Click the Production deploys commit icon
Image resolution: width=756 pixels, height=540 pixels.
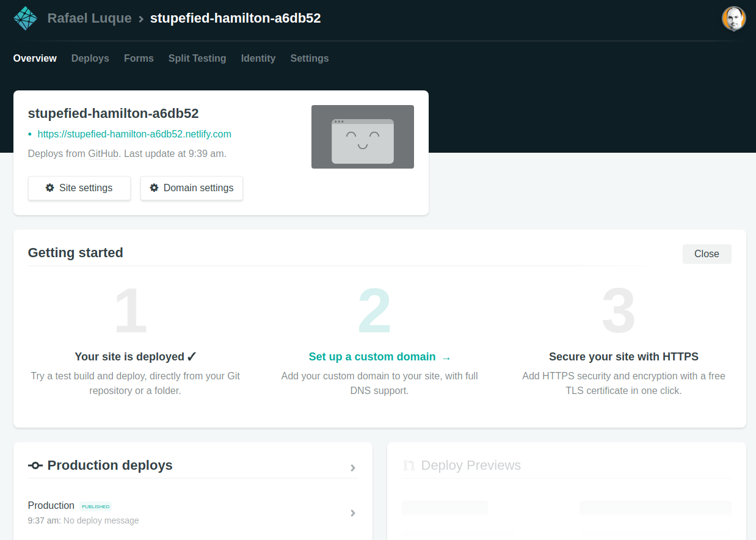click(35, 465)
